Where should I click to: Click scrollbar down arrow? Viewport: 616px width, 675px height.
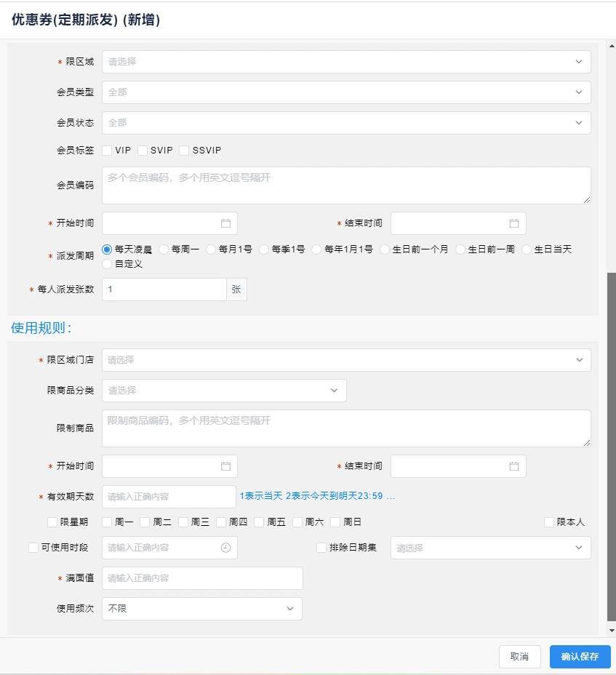tap(612, 631)
